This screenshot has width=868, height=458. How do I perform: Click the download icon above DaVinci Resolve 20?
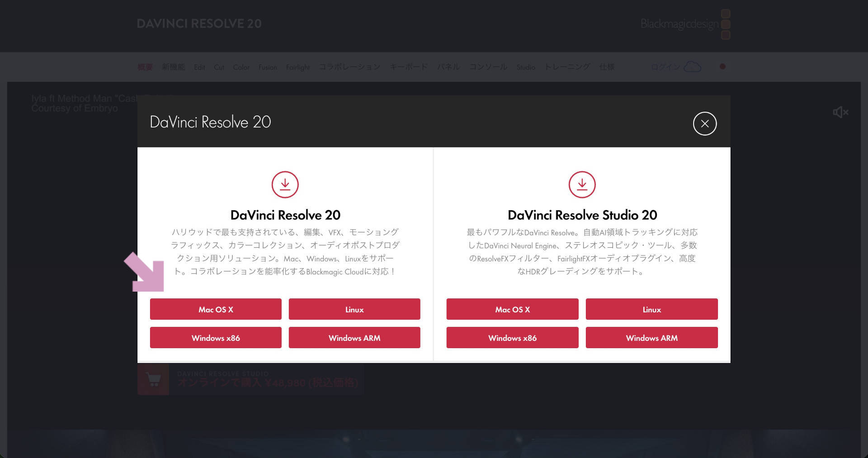point(285,184)
